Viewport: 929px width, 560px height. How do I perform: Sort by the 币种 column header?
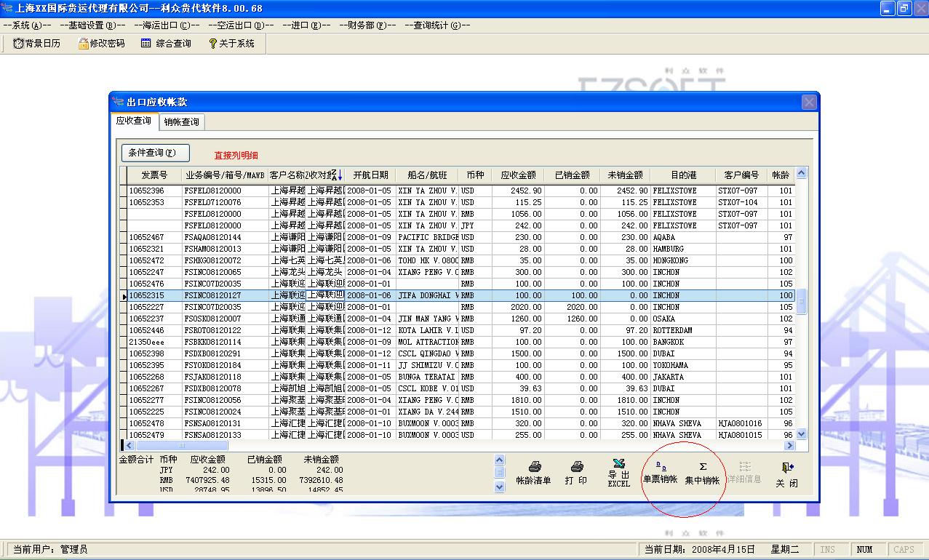point(475,175)
